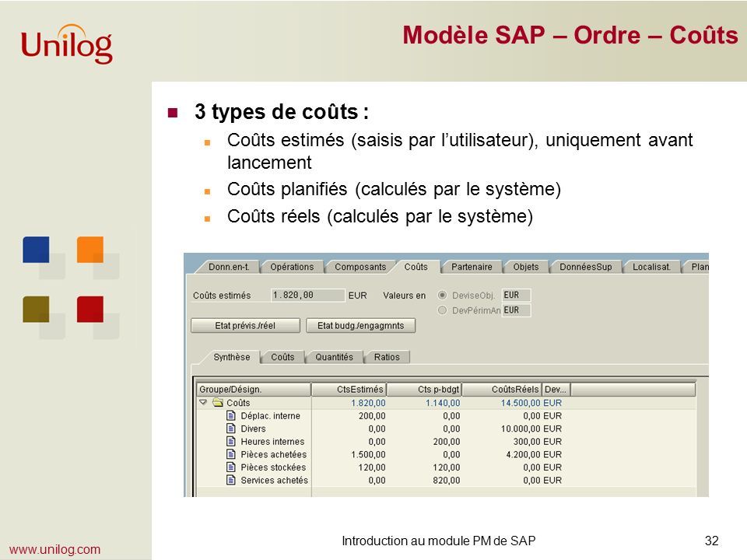The height and width of the screenshot is (560, 747).
Task: Open the Composants tab
Action: [x=360, y=267]
